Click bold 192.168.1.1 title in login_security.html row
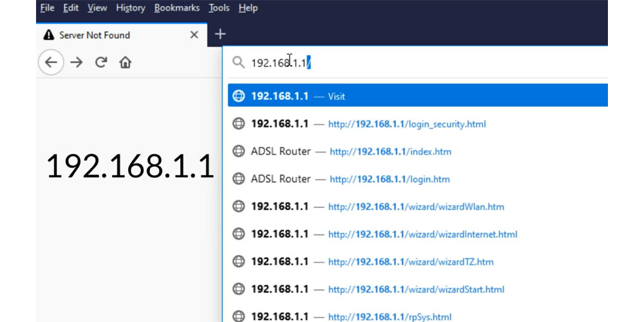Viewport: 644px width, 322px height. [279, 124]
